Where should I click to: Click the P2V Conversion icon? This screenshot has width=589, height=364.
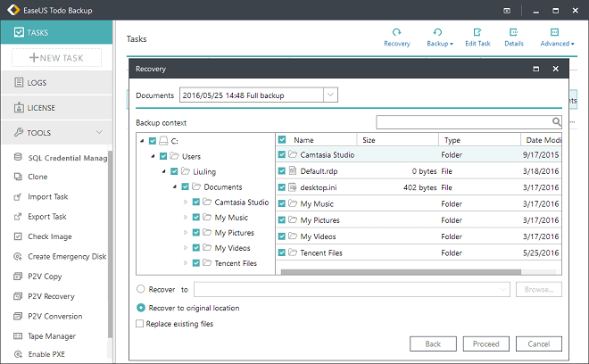click(x=18, y=317)
